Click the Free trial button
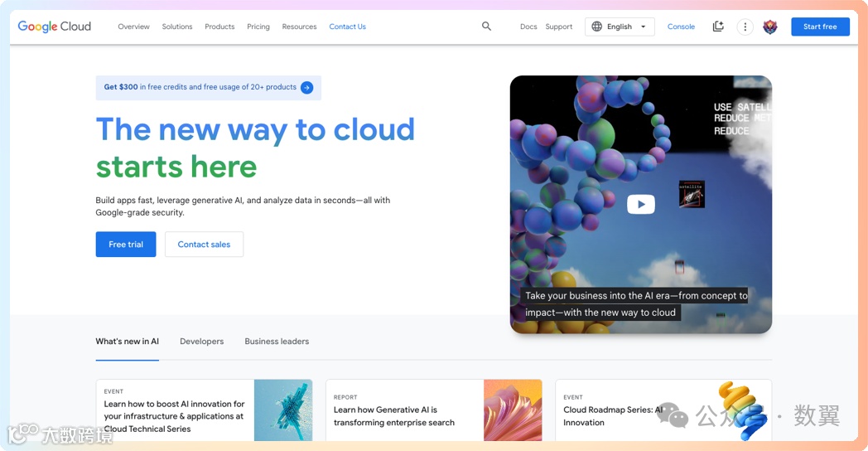This screenshot has width=868, height=451. (126, 245)
